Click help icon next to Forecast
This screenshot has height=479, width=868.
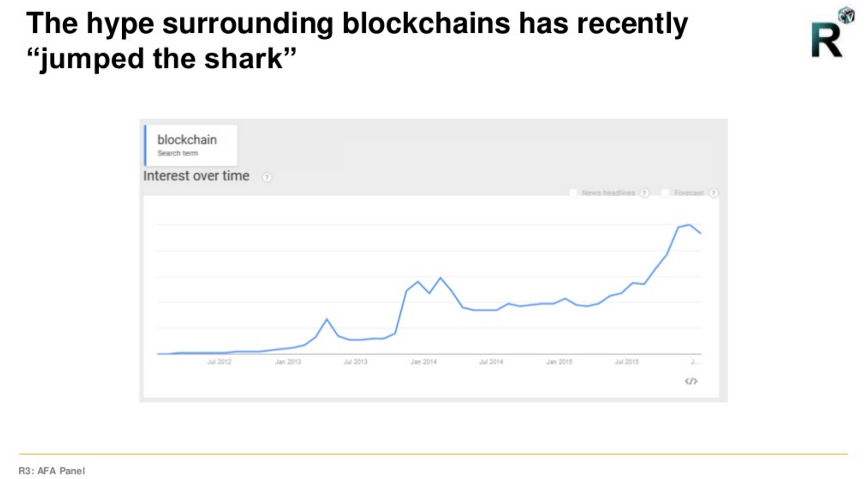pos(713,193)
